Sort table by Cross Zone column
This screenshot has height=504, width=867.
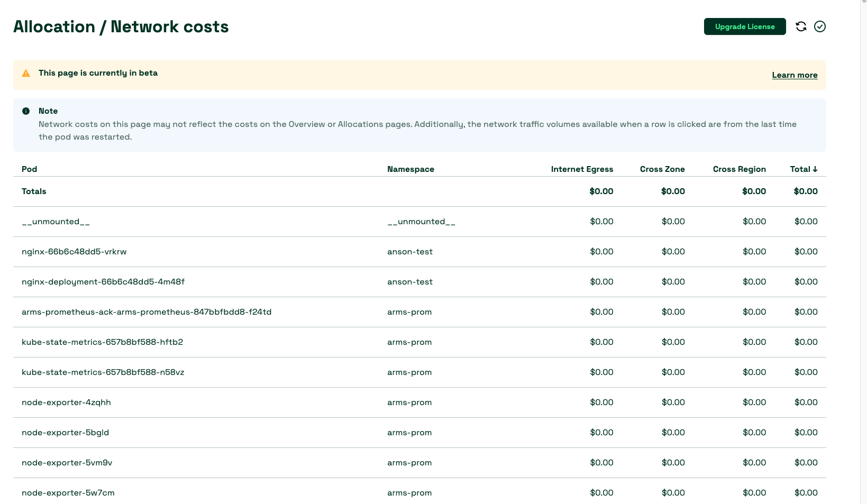coord(662,169)
